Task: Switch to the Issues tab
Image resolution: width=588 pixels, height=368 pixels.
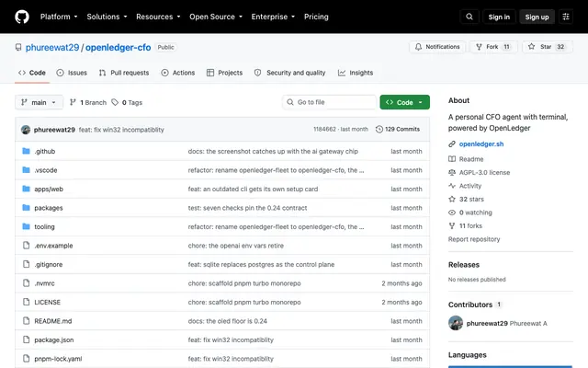Action: coord(72,73)
